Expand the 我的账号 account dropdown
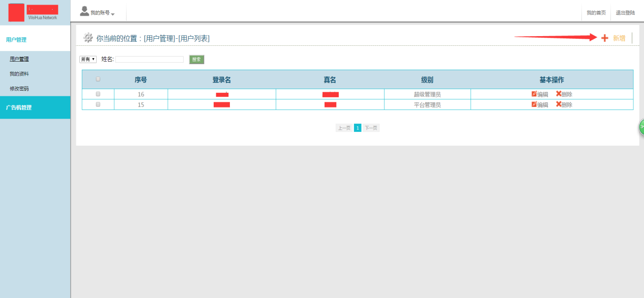This screenshot has height=298, width=644. [102, 13]
